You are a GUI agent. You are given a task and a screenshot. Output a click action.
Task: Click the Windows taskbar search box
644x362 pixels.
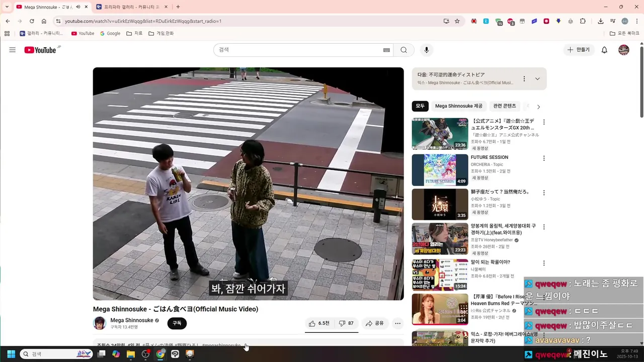point(56,354)
